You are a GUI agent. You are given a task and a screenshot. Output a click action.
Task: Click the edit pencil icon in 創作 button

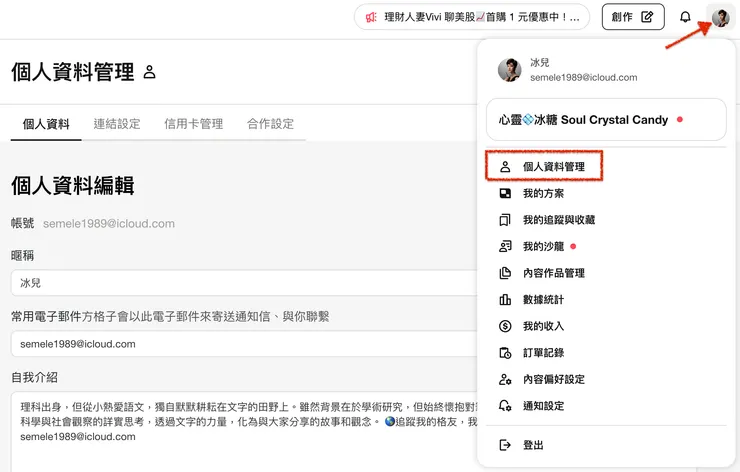coord(647,17)
